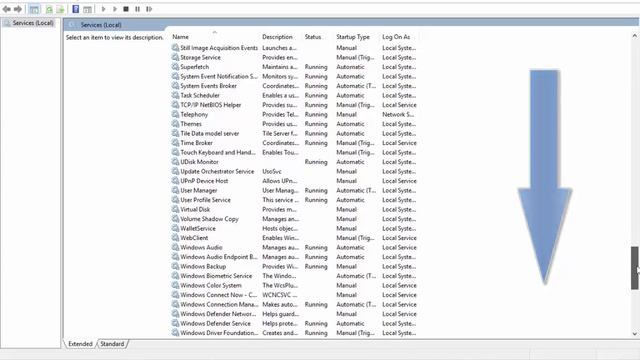The width and height of the screenshot is (640, 360).
Task: Click the gear icon for Virtual Disk
Action: pyautogui.click(x=175, y=209)
